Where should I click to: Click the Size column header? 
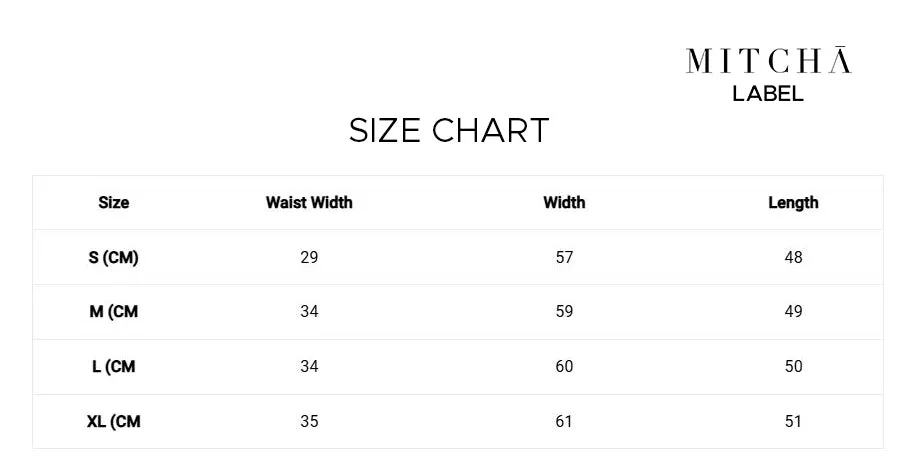[x=114, y=202]
